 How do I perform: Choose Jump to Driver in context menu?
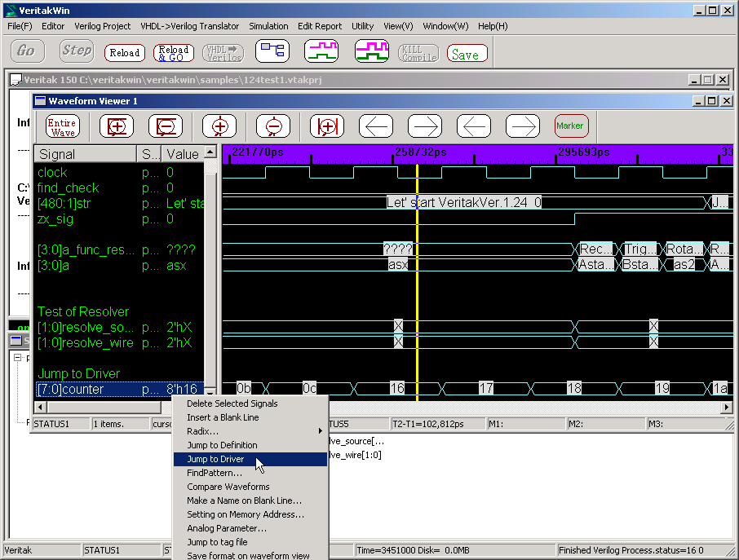coord(215,459)
